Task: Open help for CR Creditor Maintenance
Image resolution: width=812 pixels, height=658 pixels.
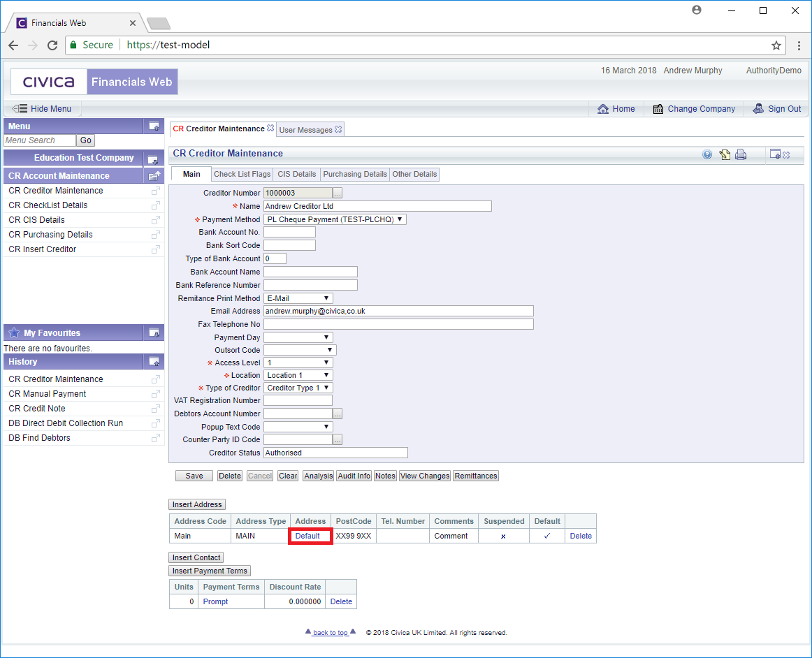Action: coord(707,154)
